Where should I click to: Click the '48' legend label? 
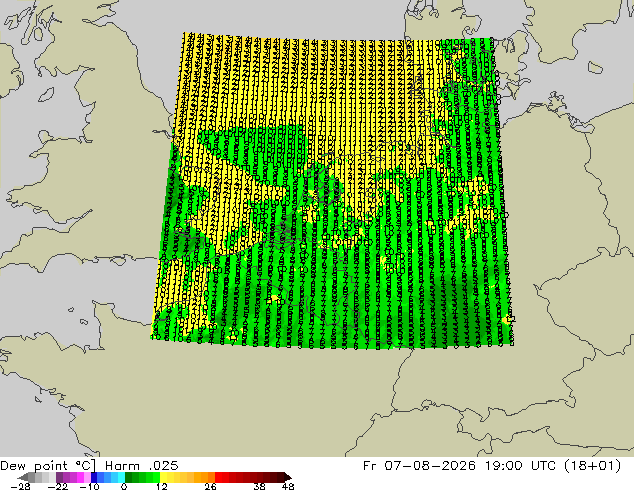pyautogui.click(x=288, y=486)
